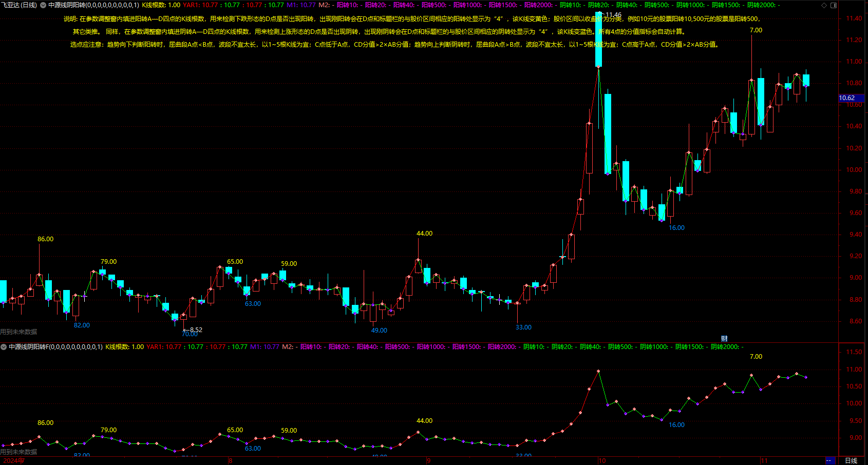Click the 86.00 label in the lower panel
Viewport: 868px width, 465px height.
45,423
